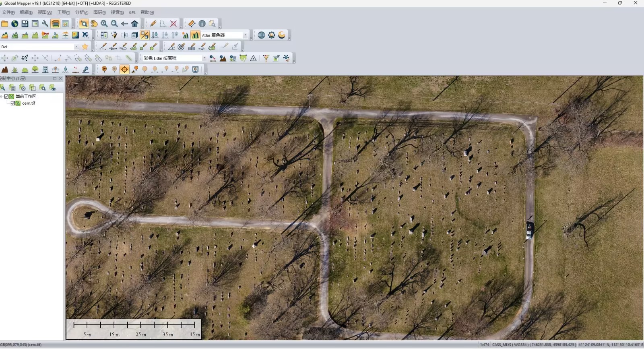This screenshot has width=644, height=349.
Task: Click the Save workspace floppy icon
Action: (x=25, y=24)
